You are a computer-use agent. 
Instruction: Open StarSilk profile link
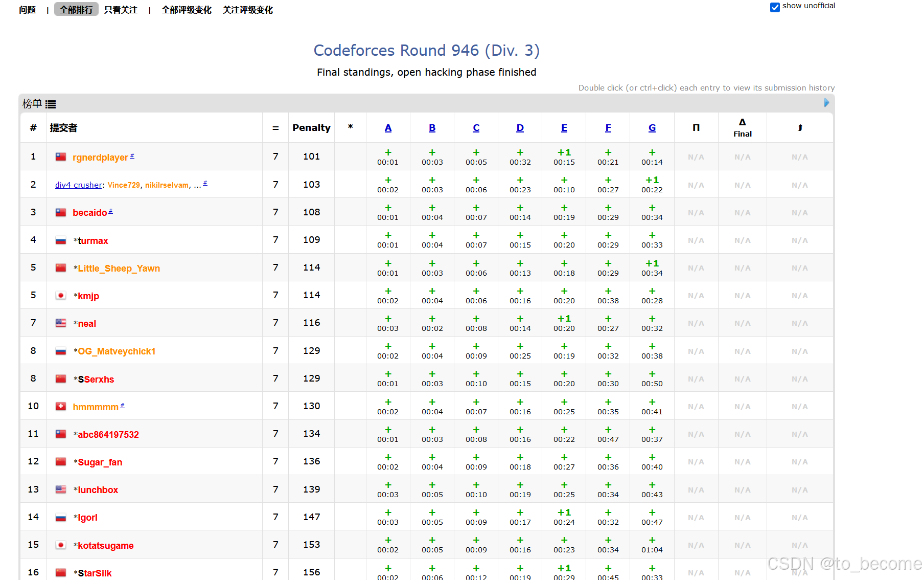point(95,573)
